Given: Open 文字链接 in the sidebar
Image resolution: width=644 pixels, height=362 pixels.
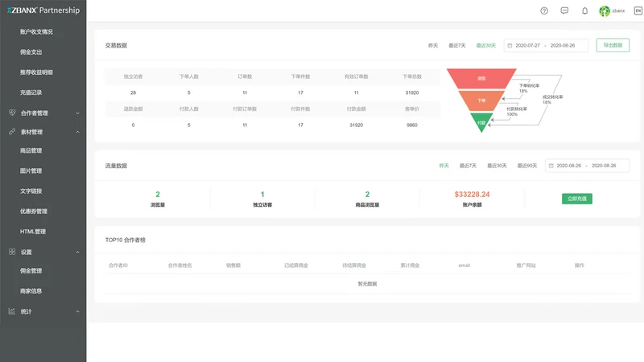Looking at the screenshot, I should click(x=31, y=191).
